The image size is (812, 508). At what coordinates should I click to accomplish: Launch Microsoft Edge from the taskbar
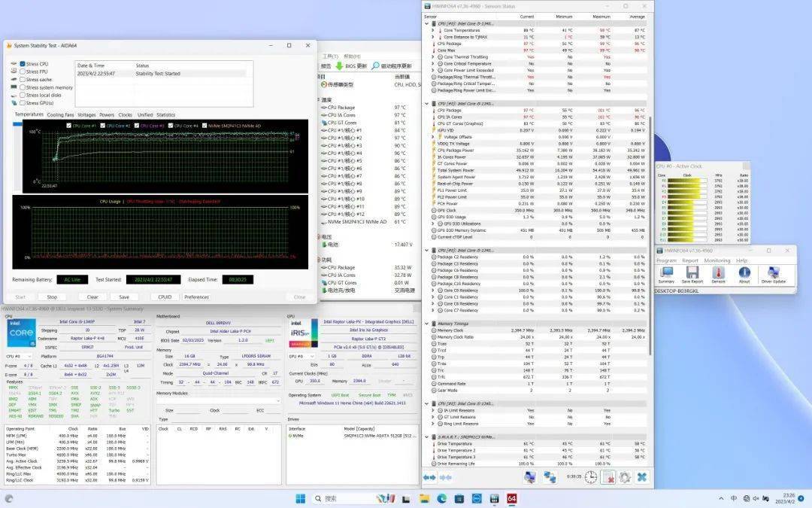coord(442,499)
